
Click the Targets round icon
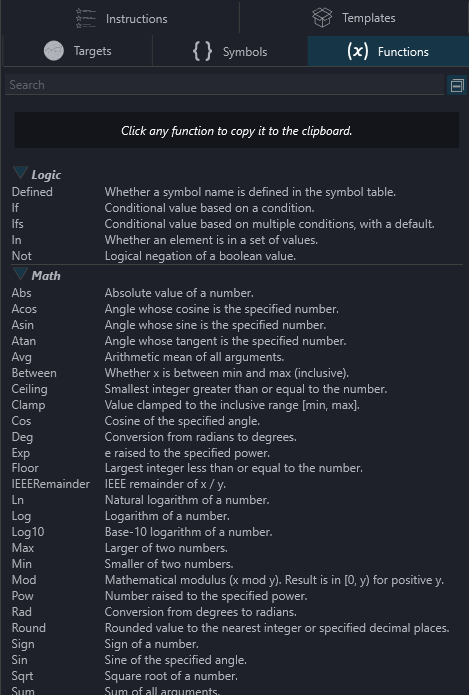pyautogui.click(x=54, y=51)
